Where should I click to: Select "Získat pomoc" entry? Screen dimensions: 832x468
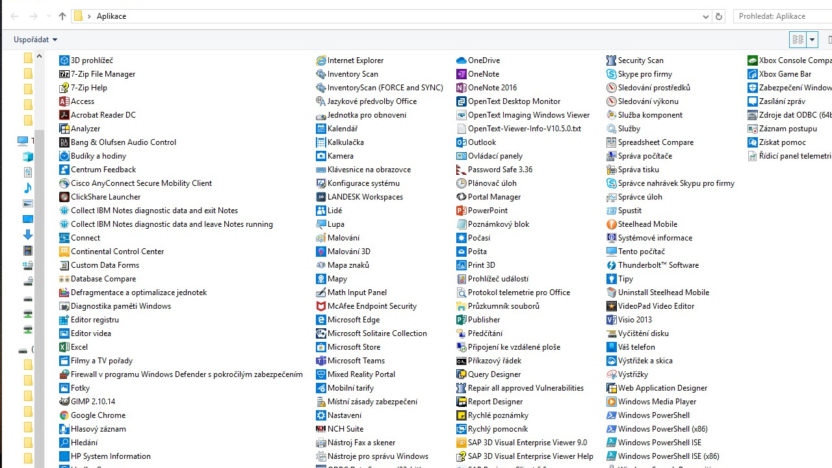777,142
